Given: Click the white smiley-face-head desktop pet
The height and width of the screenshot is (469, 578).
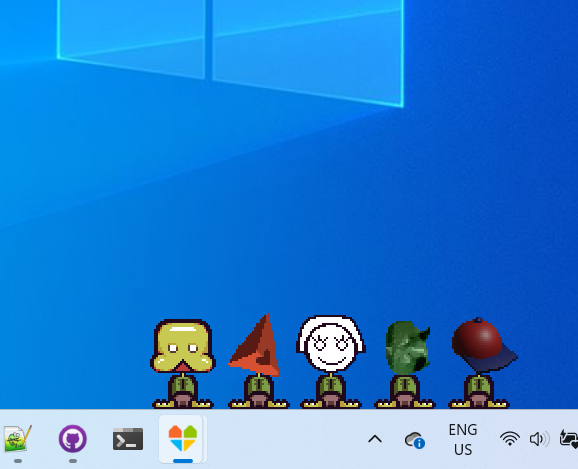Looking at the screenshot, I should point(331,362).
